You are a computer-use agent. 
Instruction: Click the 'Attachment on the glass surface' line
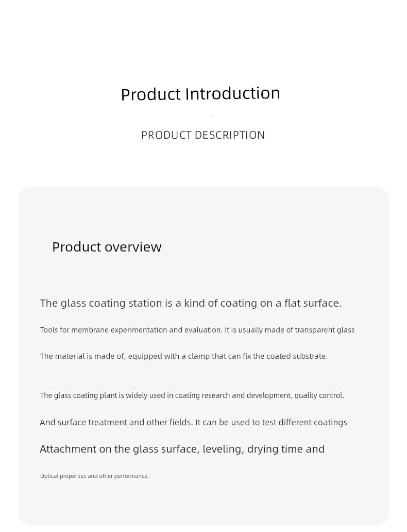[x=182, y=449]
